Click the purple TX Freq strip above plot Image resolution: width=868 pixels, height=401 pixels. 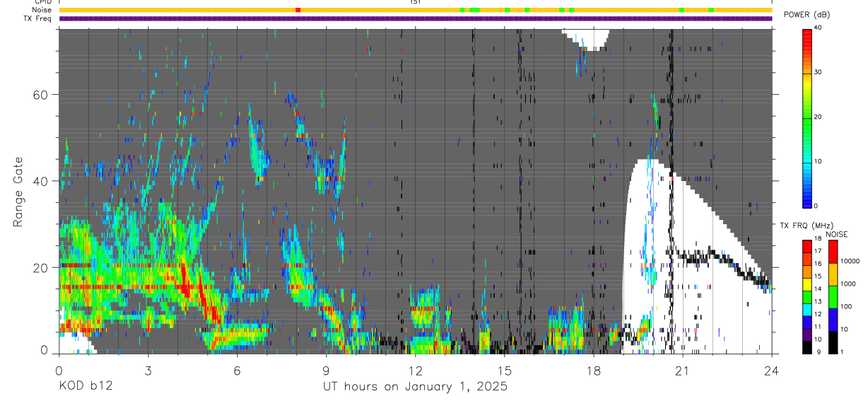click(416, 18)
